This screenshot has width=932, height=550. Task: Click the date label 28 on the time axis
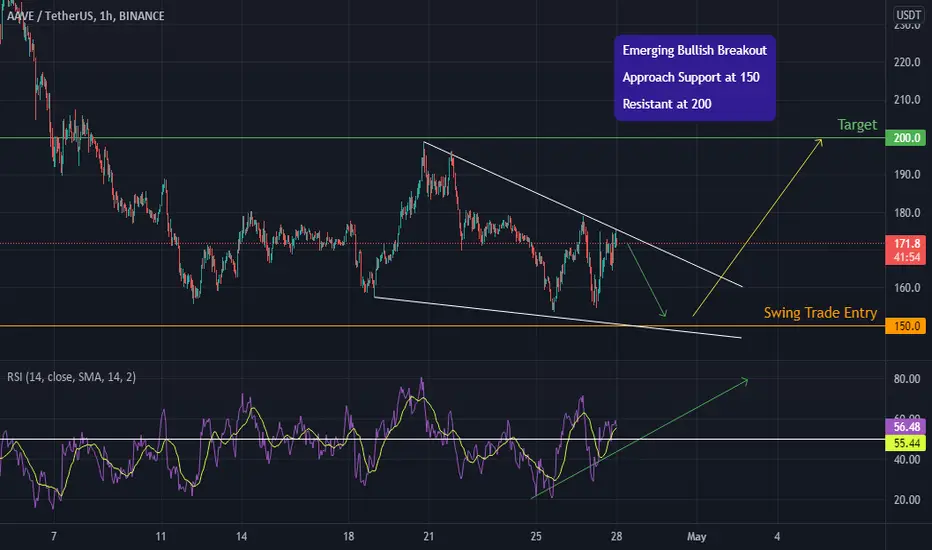[x=616, y=536]
